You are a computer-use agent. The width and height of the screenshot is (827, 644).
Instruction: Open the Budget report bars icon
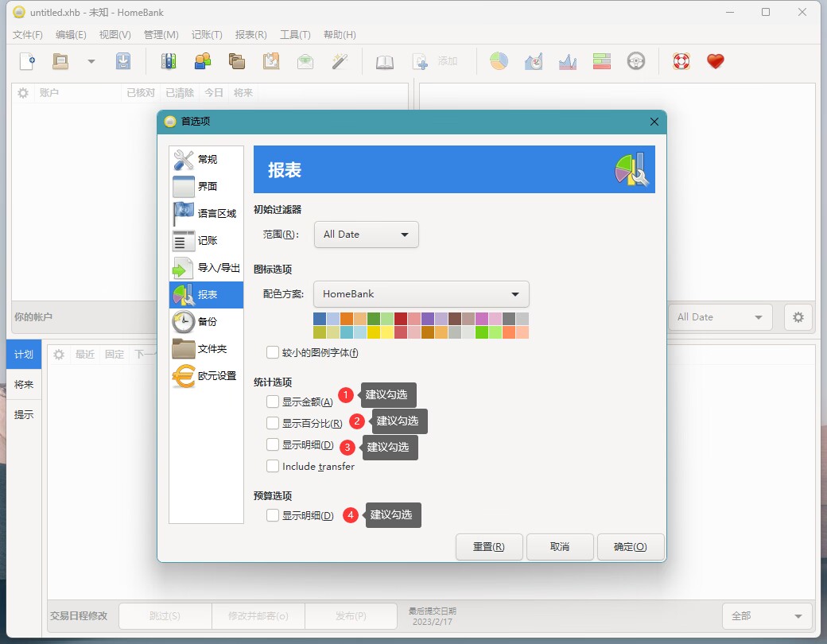click(602, 61)
